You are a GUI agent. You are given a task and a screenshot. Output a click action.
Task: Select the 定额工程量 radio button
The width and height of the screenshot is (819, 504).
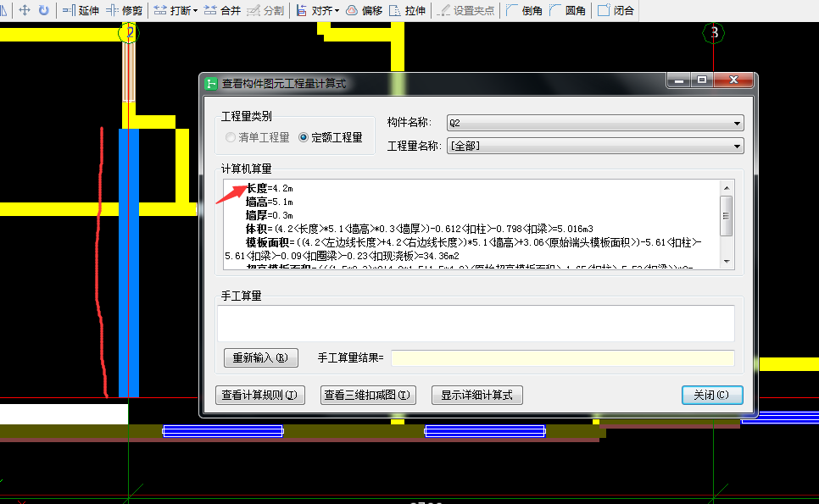point(305,138)
